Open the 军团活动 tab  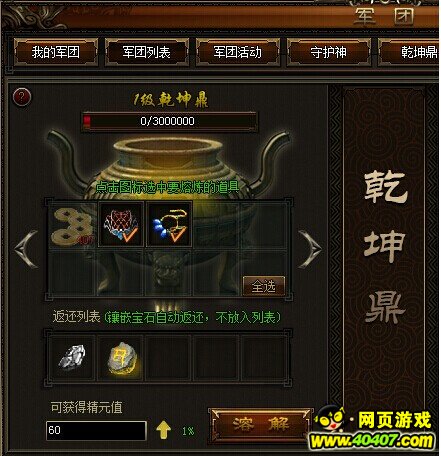(x=238, y=52)
